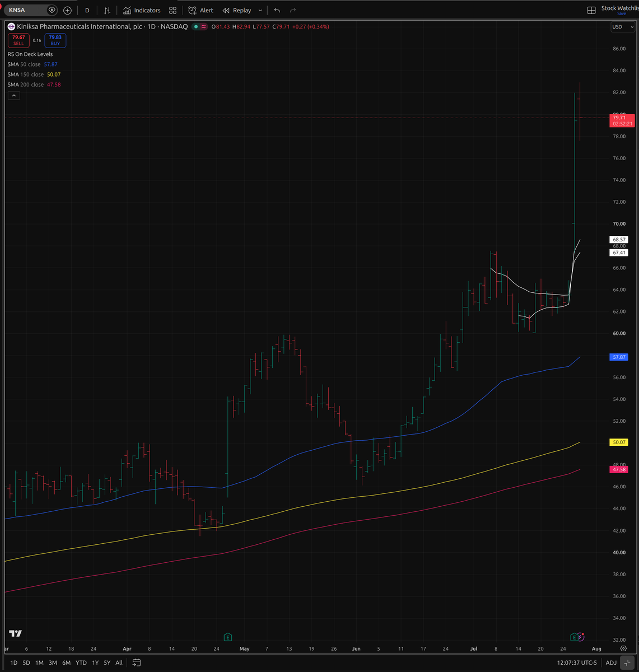Viewport: 639px width, 672px height.
Task: Redo the last chart action
Action: pos(292,10)
